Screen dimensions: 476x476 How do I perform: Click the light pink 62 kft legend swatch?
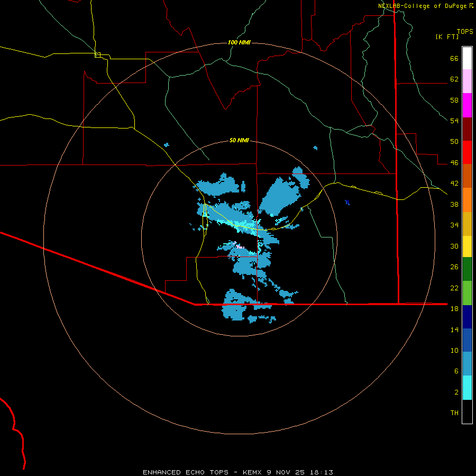pos(467,81)
